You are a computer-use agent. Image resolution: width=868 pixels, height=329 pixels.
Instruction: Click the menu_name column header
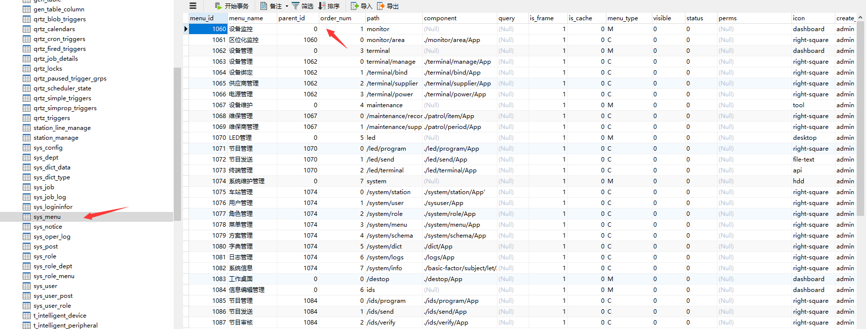(x=252, y=18)
